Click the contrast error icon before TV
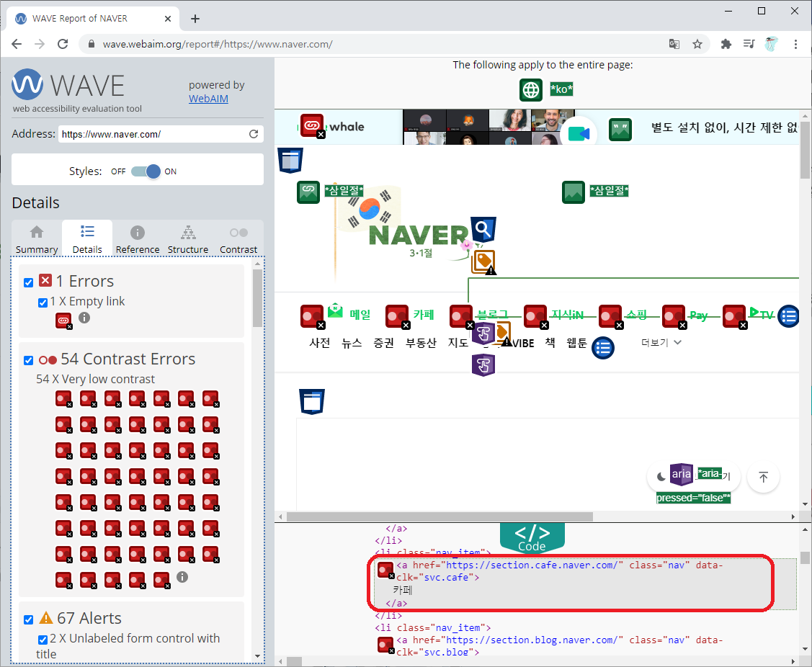The width and height of the screenshot is (812, 667). point(735,316)
